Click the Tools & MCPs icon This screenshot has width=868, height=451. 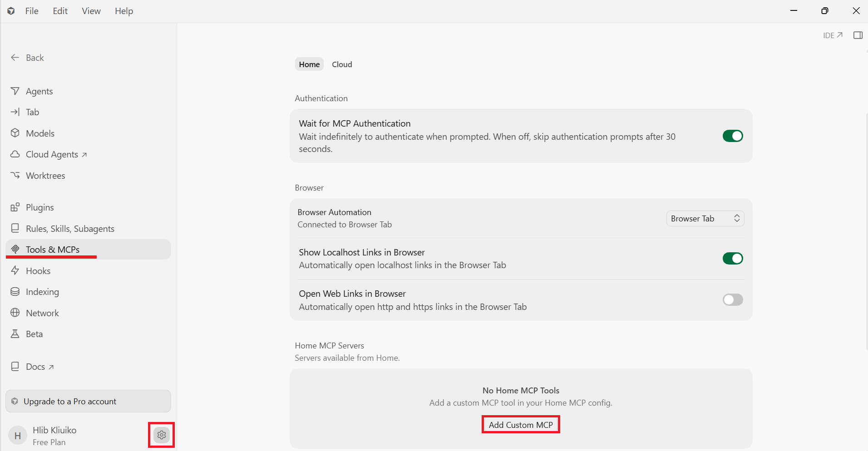(15, 249)
